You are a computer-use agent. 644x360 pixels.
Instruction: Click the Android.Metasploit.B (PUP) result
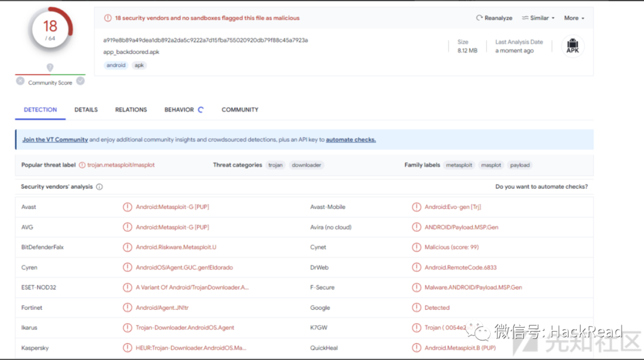460,347
